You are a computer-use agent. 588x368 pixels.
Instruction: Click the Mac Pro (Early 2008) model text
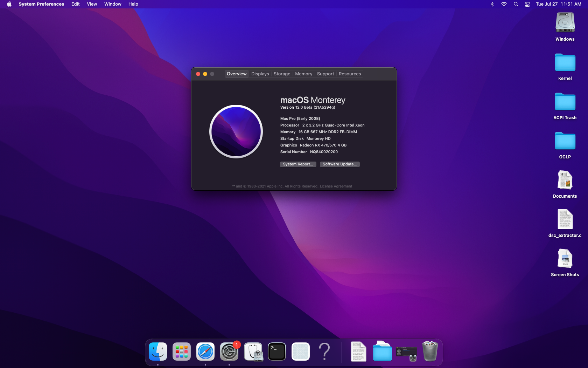(x=300, y=119)
